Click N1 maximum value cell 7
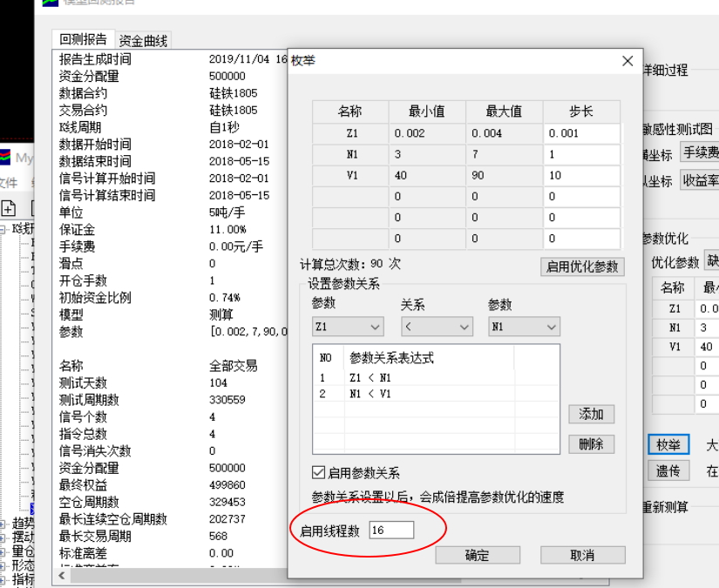This screenshot has height=588, width=719. point(505,154)
